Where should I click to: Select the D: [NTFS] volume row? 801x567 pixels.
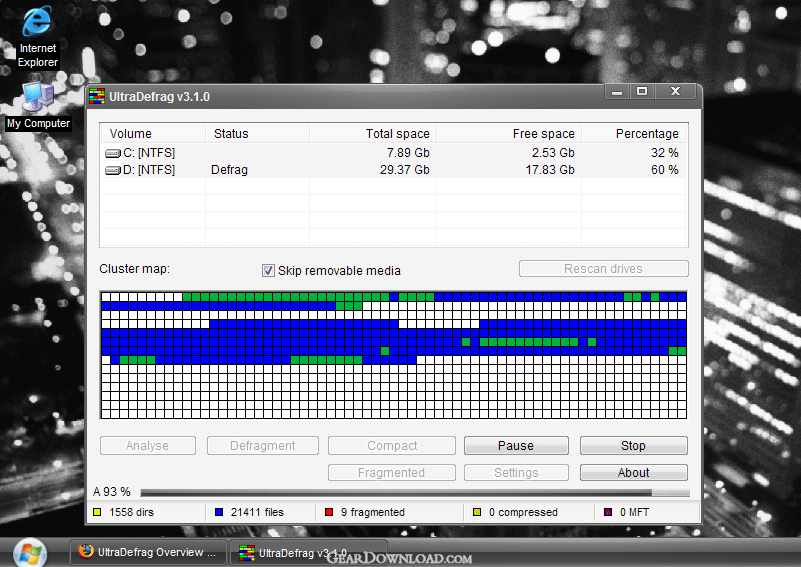(x=393, y=170)
